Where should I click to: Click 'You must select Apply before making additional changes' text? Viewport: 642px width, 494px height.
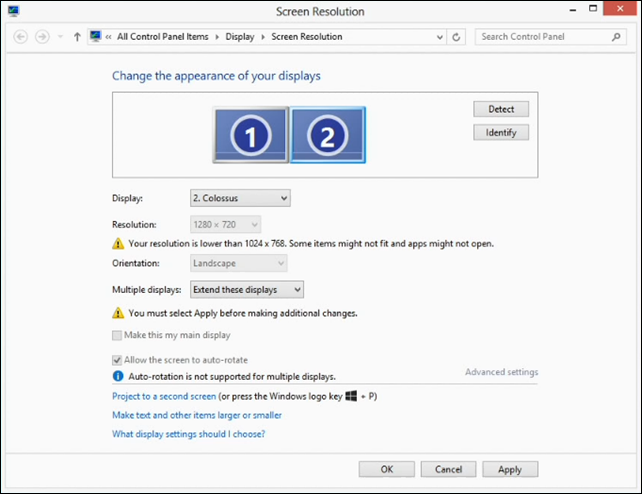pyautogui.click(x=243, y=314)
